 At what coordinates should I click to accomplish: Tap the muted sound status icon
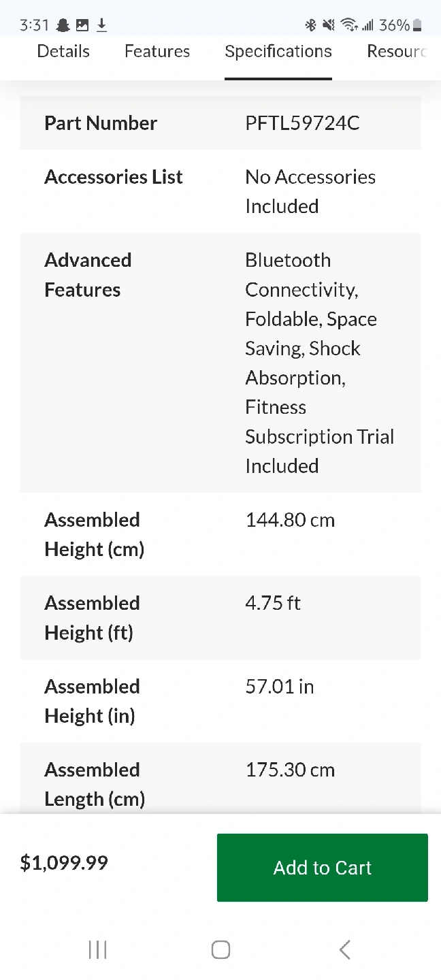coord(329,26)
